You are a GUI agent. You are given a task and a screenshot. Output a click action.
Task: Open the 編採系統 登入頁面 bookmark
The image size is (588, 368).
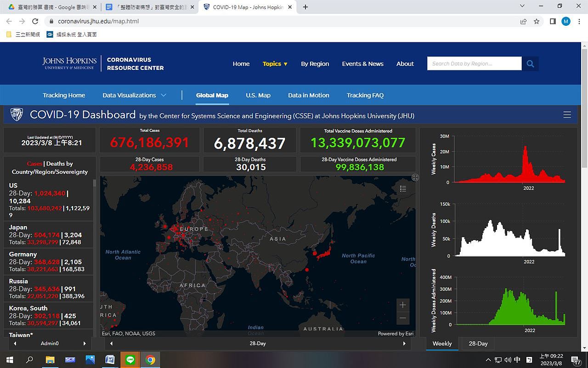coord(72,34)
